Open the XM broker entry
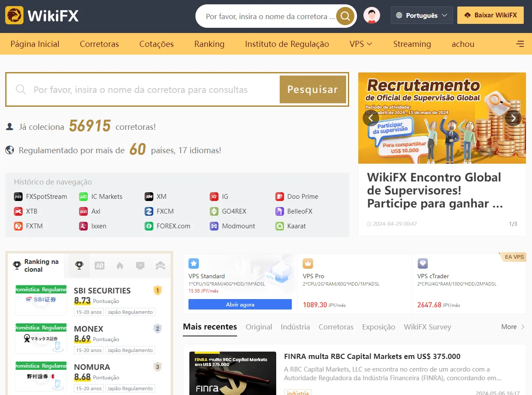Image resolution: width=532 pixels, height=395 pixels. click(155, 197)
